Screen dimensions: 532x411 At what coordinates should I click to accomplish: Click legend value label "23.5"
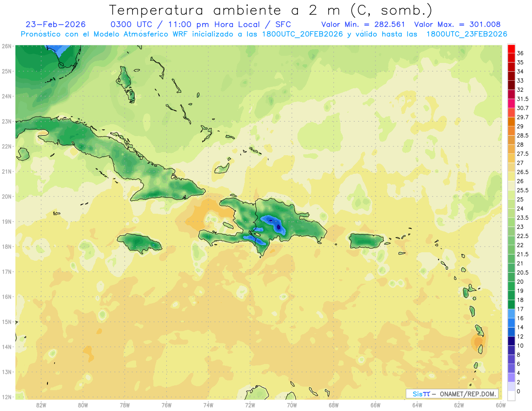pyautogui.click(x=523, y=218)
